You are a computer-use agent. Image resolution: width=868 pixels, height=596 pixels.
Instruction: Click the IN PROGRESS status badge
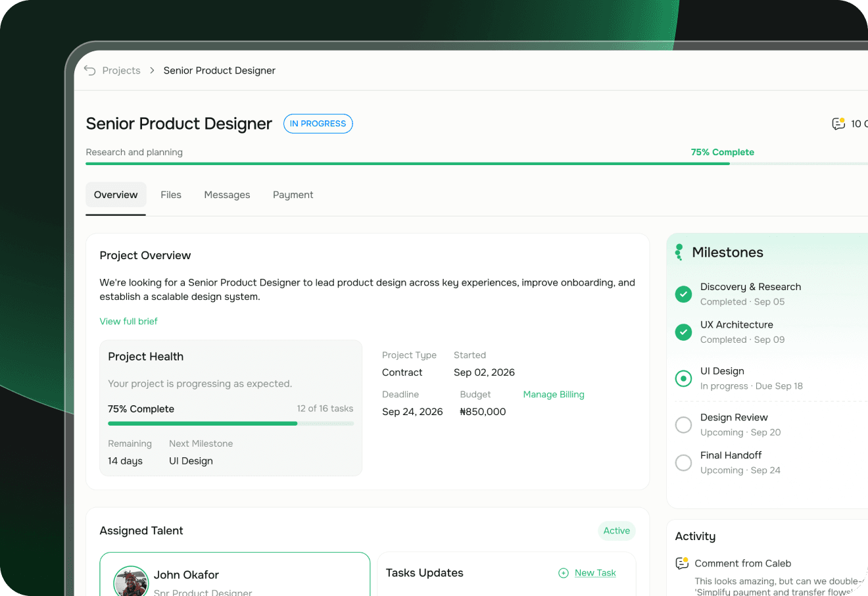(318, 124)
